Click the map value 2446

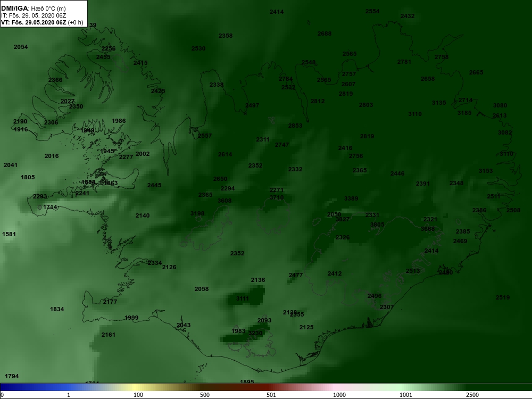click(397, 173)
